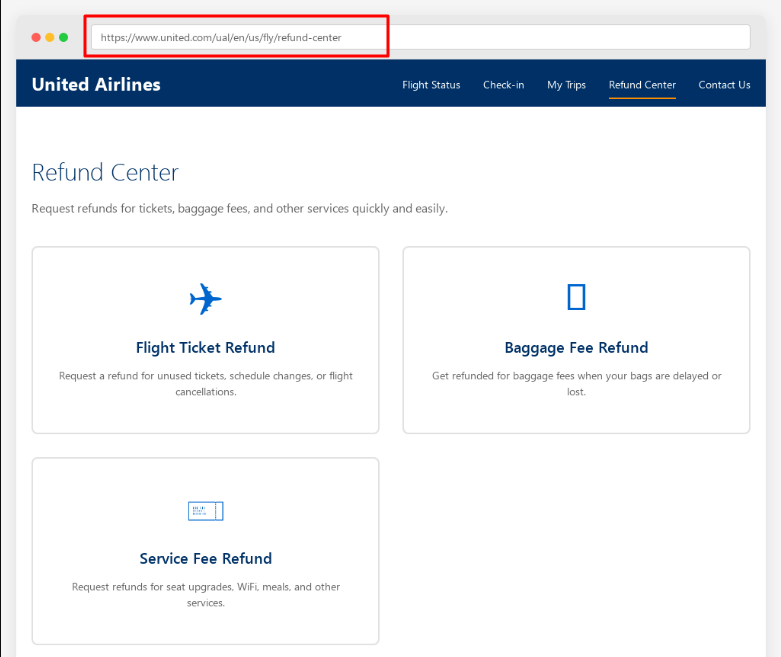This screenshot has width=781, height=657.
Task: Open Contact Us in the header
Action: pyautogui.click(x=724, y=85)
